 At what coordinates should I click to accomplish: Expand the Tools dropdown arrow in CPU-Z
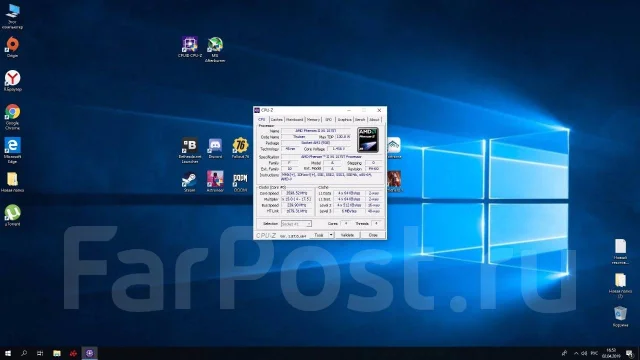331,235
